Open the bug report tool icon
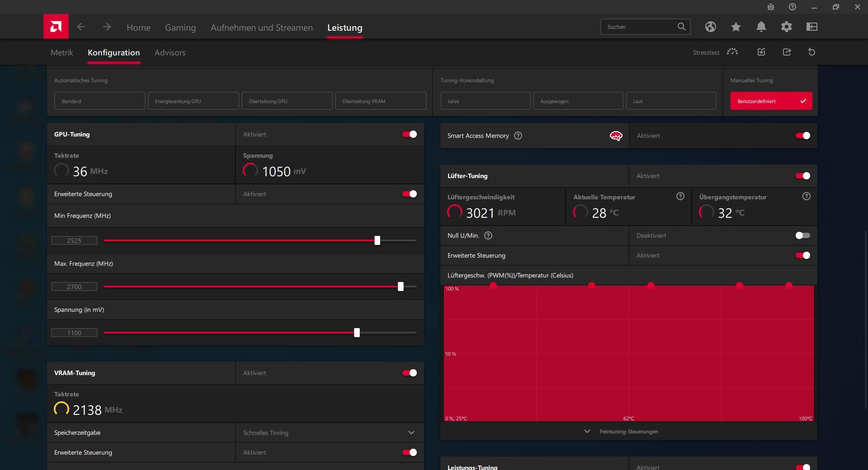This screenshot has width=868, height=470. (771, 7)
